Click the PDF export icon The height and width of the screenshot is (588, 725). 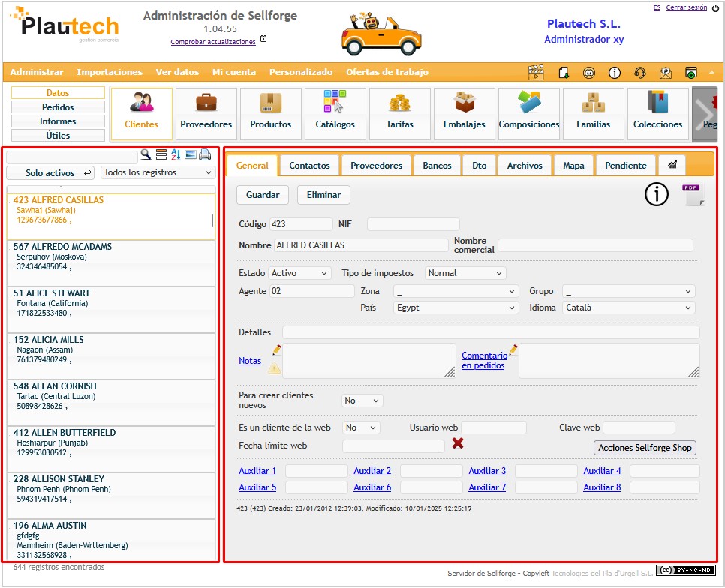693,195
